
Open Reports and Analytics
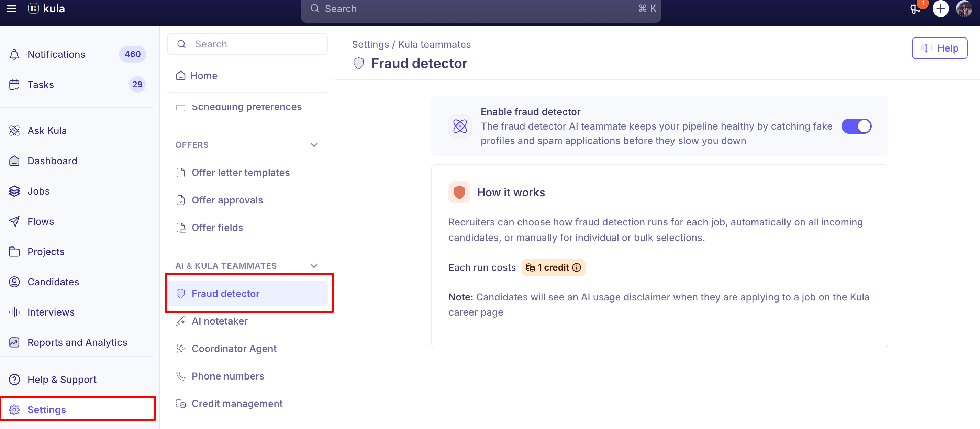click(78, 342)
